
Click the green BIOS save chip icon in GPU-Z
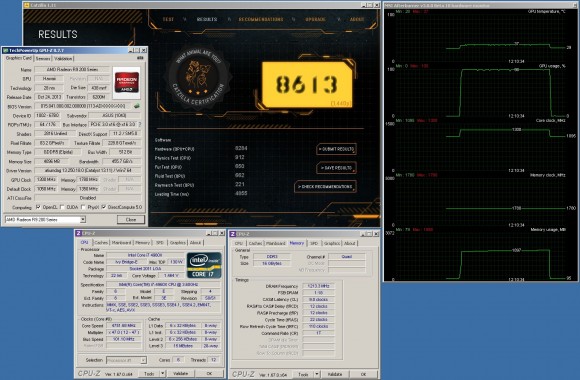coord(137,106)
